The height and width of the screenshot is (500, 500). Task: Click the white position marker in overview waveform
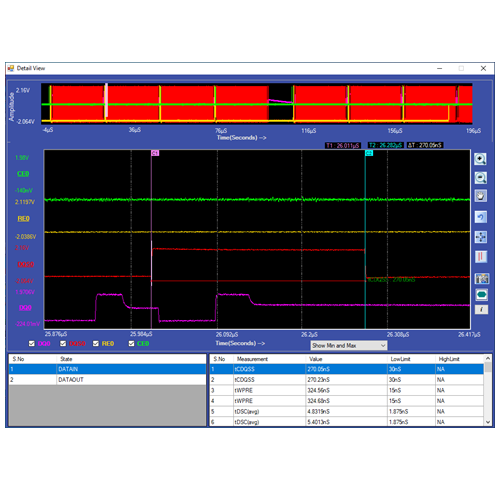pyautogui.click(x=106, y=101)
